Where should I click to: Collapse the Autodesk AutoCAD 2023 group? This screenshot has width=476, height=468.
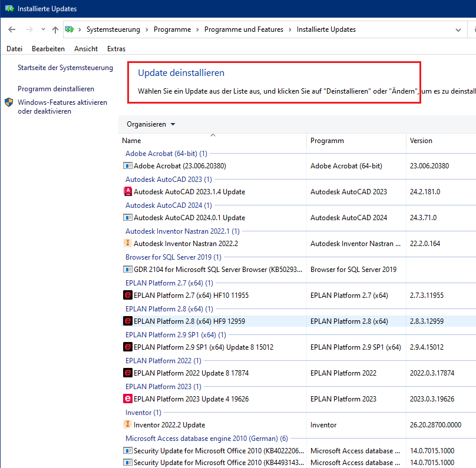[x=169, y=180]
